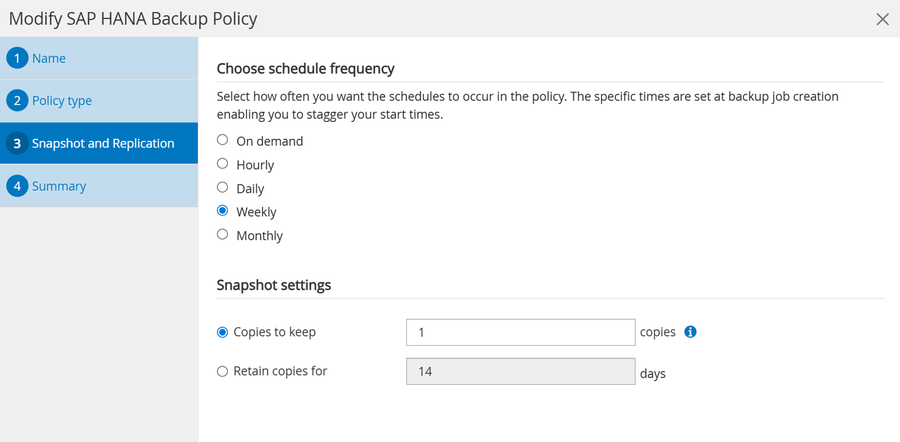Click the info icon next to copies

click(690, 332)
